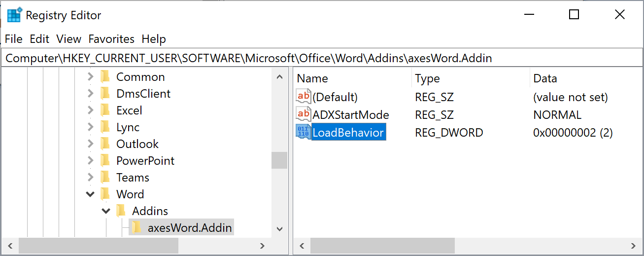Click the tree pane scroll up arrow
The width and height of the screenshot is (644, 256).
(x=279, y=77)
